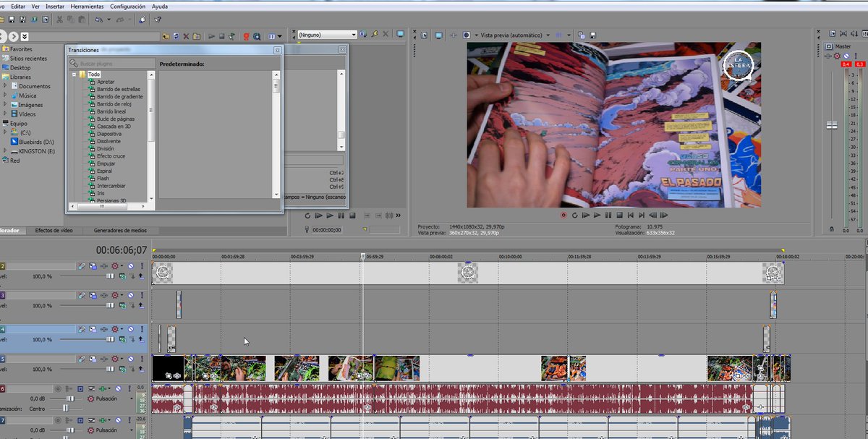
Task: Open the Herramientas menu
Action: point(87,6)
